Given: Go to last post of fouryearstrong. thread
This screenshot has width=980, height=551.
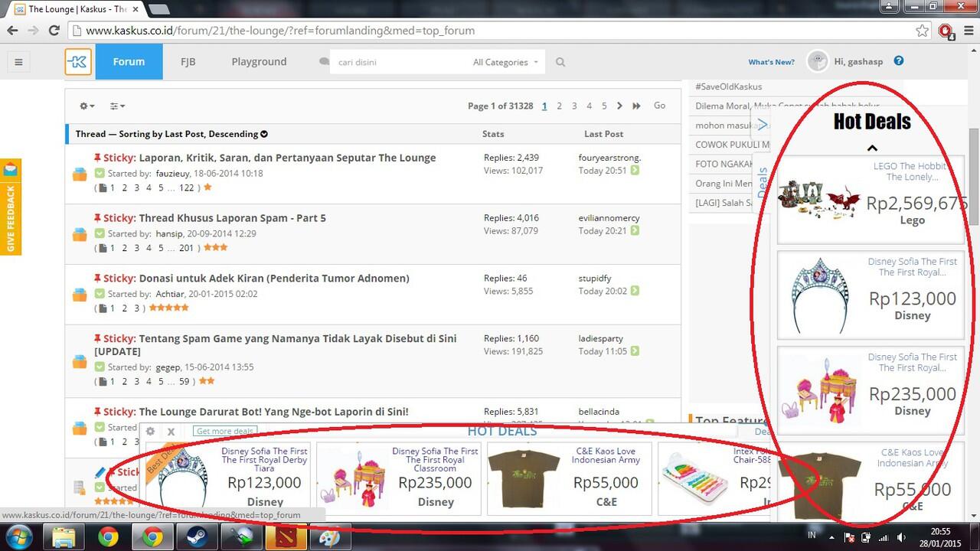Looking at the screenshot, I should pyautogui.click(x=635, y=171).
